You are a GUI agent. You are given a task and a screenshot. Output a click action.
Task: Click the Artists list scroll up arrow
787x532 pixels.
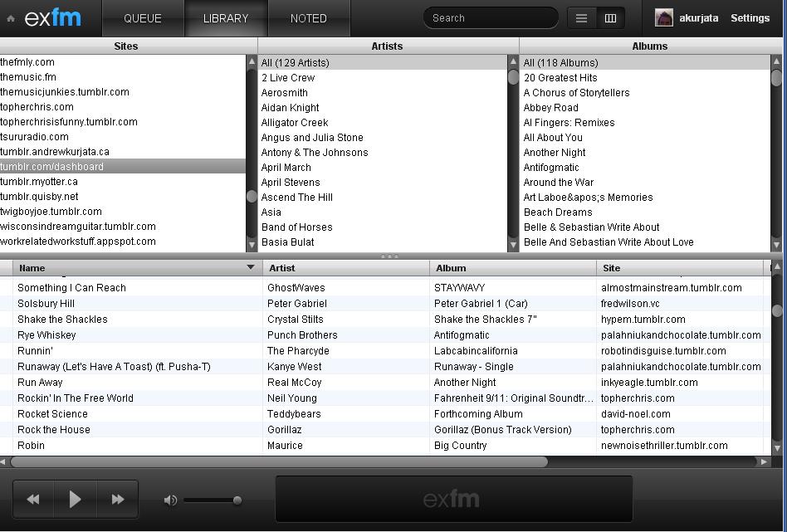click(x=513, y=61)
